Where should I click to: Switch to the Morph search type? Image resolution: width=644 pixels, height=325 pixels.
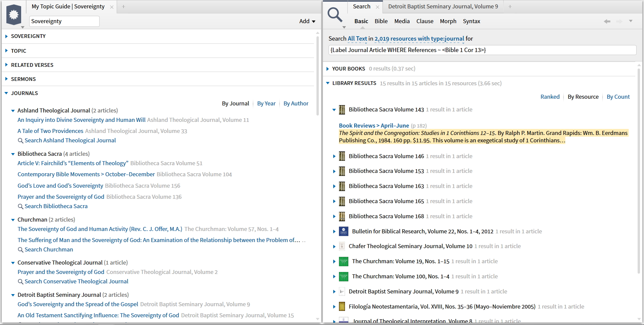(x=448, y=21)
